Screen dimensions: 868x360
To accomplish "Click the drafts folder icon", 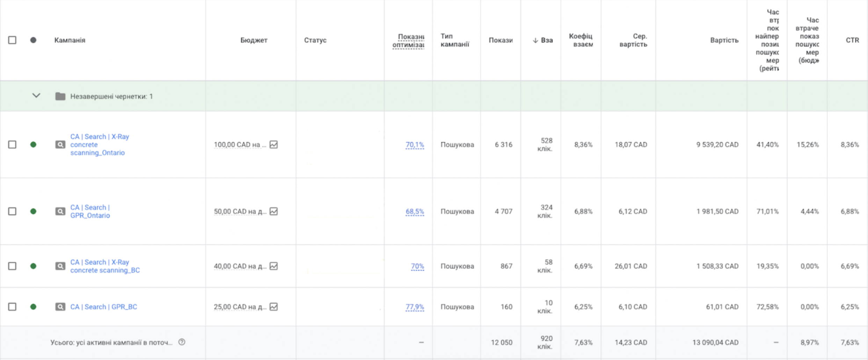I will (x=60, y=96).
